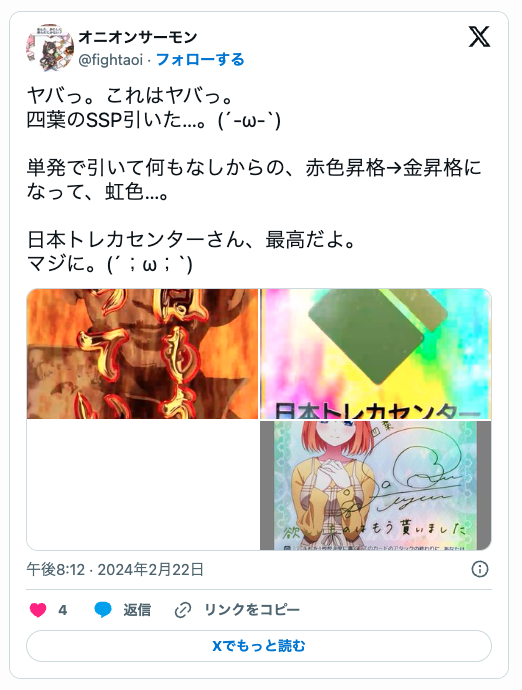Open the signed Yotsuba card image
The image size is (522, 690).
pos(376,485)
